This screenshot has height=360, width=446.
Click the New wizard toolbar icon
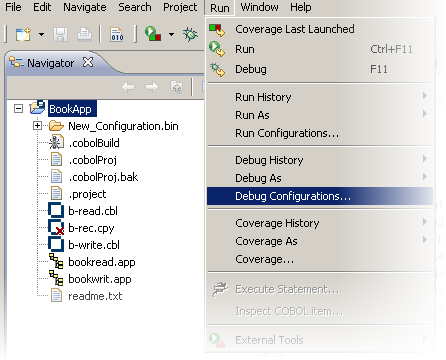23,34
